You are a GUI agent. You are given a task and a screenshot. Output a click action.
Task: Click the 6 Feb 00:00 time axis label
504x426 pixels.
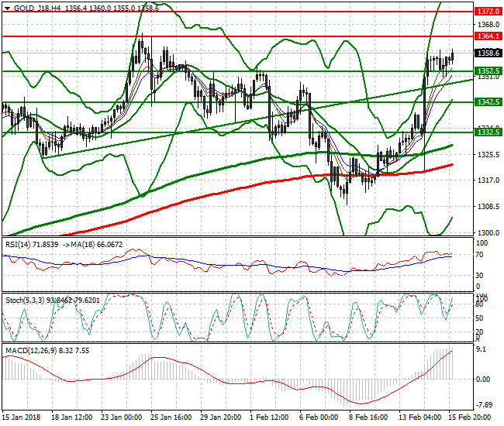click(x=319, y=417)
